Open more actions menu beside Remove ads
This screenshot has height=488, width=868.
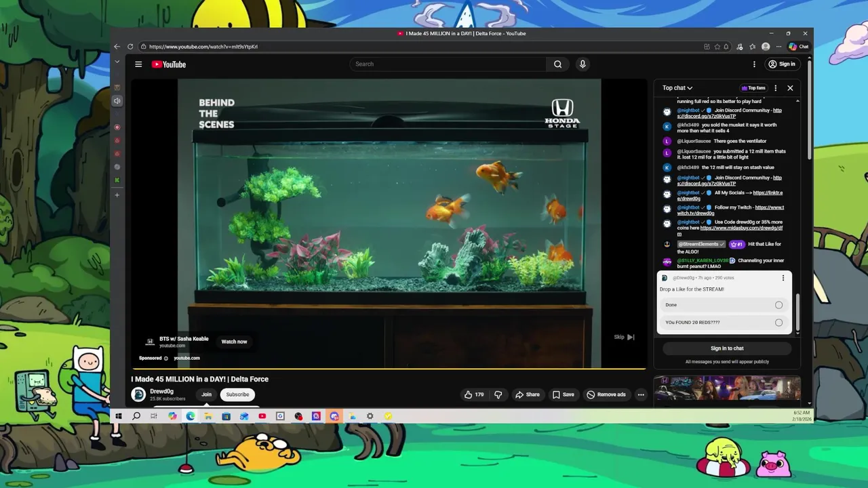click(641, 394)
